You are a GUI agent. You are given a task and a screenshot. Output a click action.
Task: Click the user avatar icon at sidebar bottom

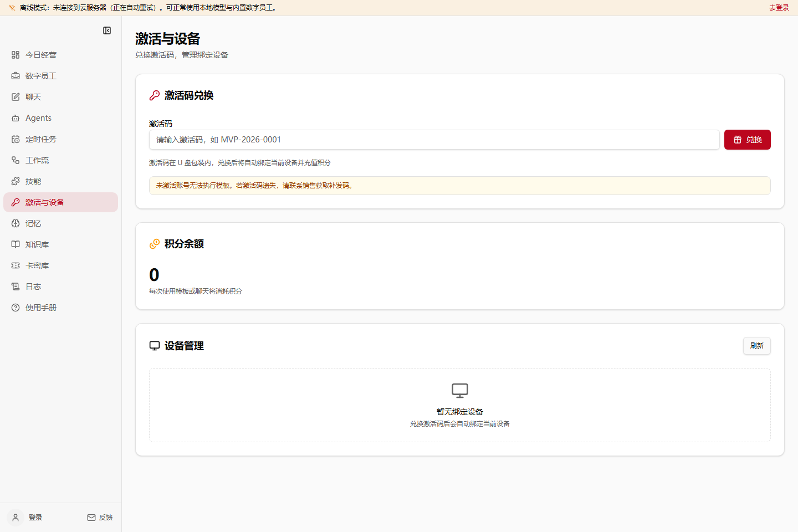click(16, 518)
